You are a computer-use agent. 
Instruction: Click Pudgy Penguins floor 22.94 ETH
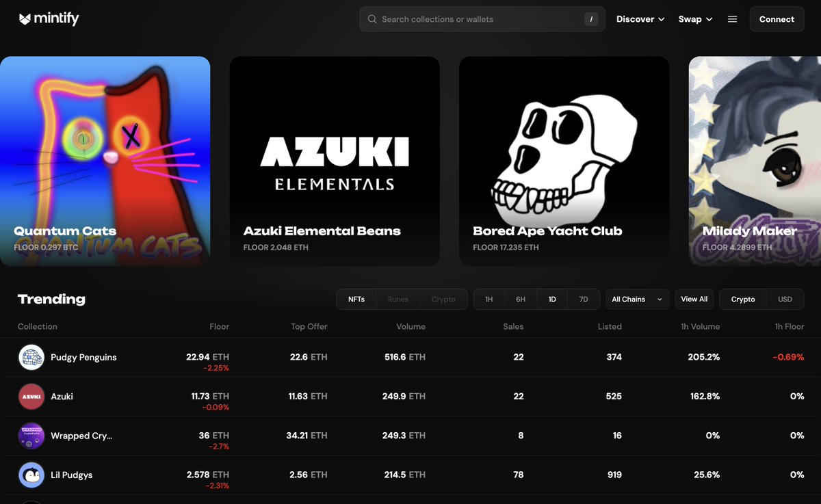tap(207, 357)
